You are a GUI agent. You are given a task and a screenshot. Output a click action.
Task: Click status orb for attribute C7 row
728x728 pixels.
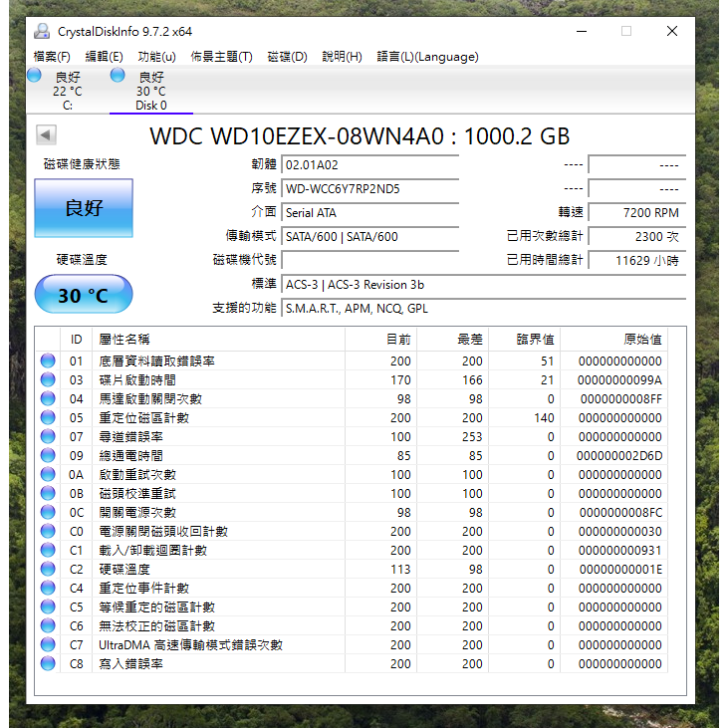click(48, 645)
